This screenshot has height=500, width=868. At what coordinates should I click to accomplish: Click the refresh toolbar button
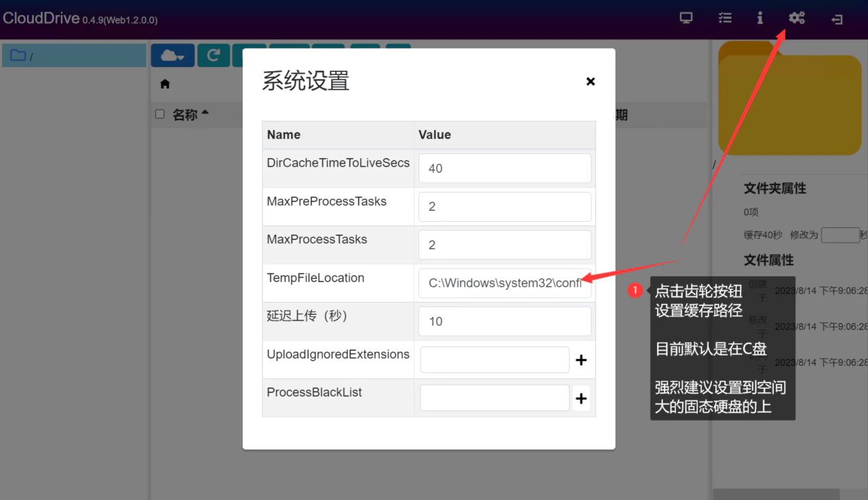point(213,56)
